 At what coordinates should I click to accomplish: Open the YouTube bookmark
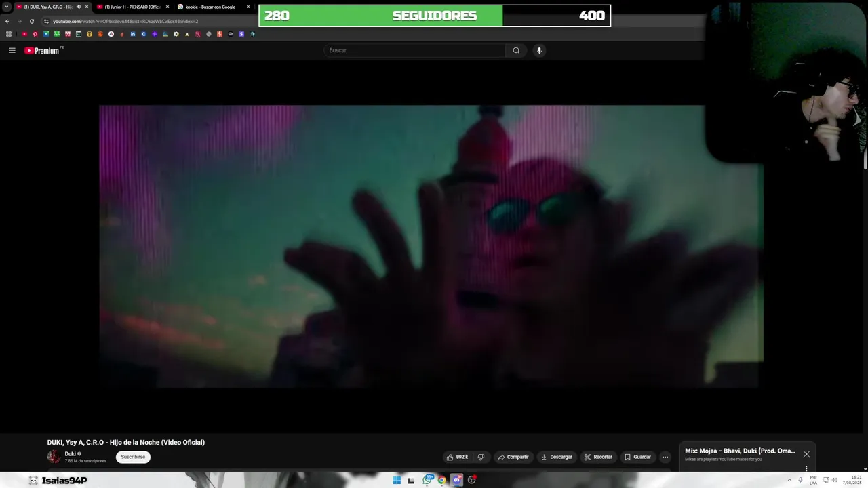pyautogui.click(x=24, y=34)
